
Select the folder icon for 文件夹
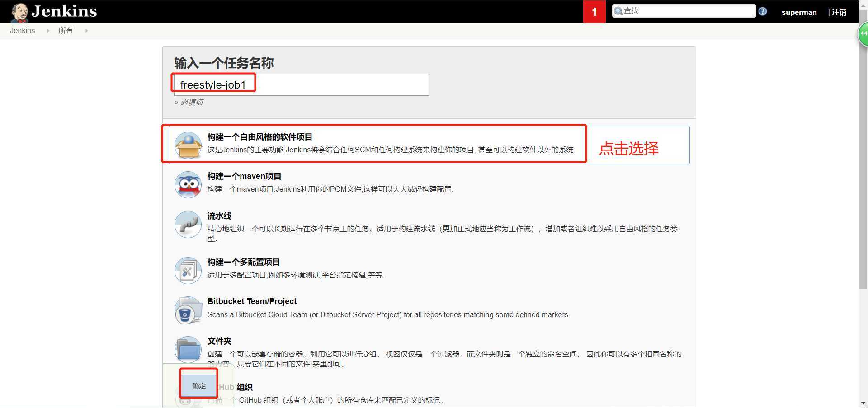[188, 349]
